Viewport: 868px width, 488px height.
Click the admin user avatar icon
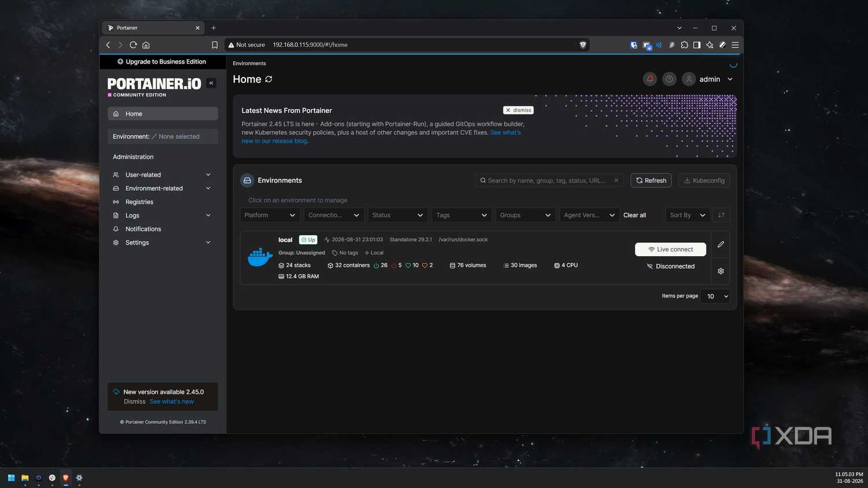pos(689,79)
